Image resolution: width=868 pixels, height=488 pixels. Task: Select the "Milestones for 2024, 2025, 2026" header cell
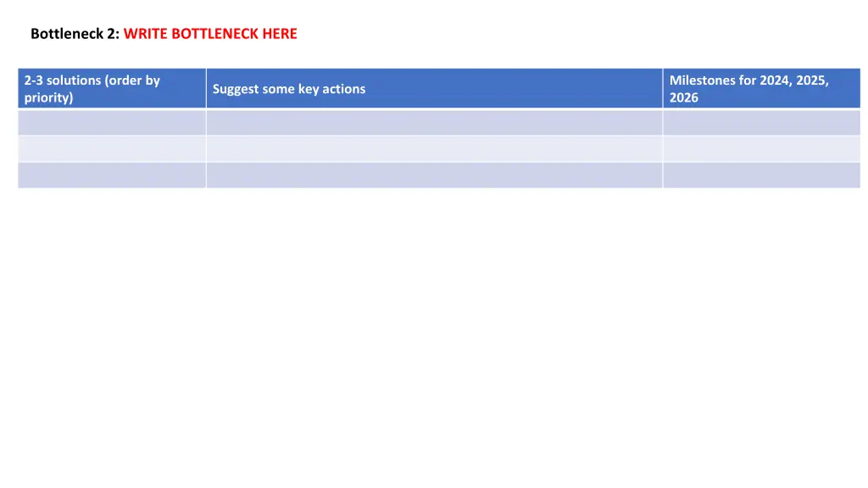762,88
